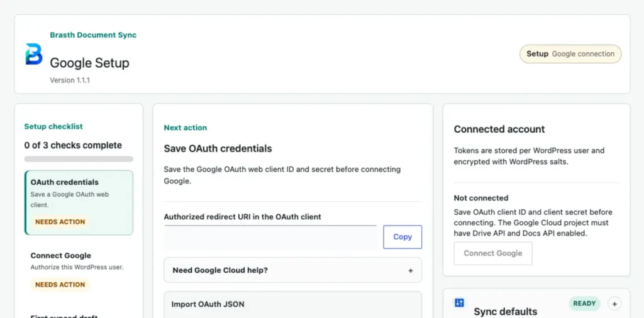Click the Setup Google connection badge
The image size is (644, 318).
pos(570,54)
